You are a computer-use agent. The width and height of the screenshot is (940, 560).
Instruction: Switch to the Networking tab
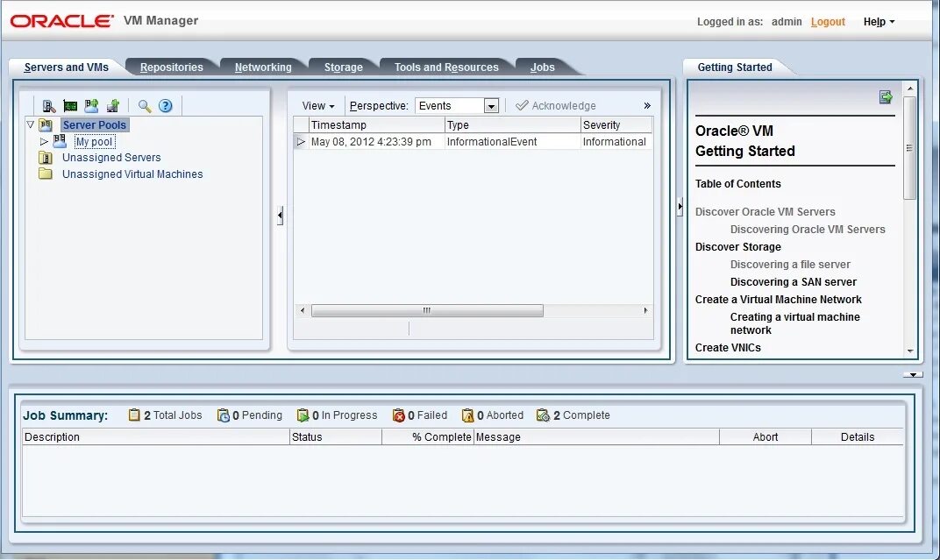coord(263,67)
